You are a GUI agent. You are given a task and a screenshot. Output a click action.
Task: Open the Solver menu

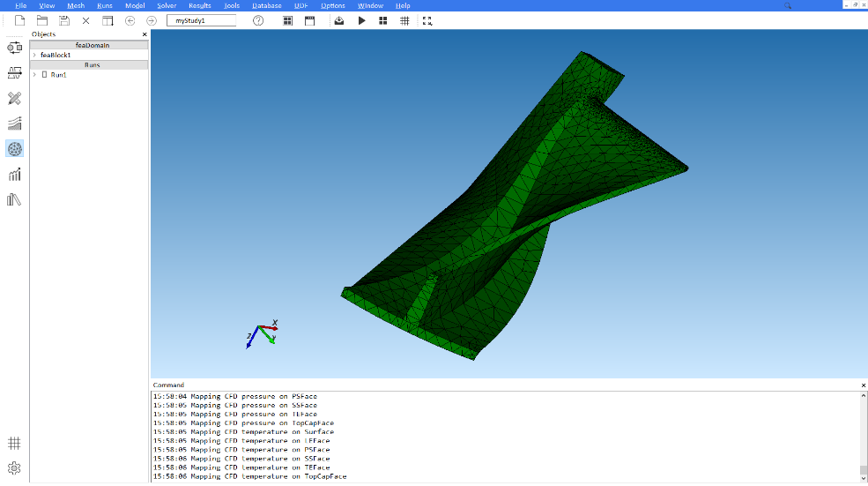(167, 5)
